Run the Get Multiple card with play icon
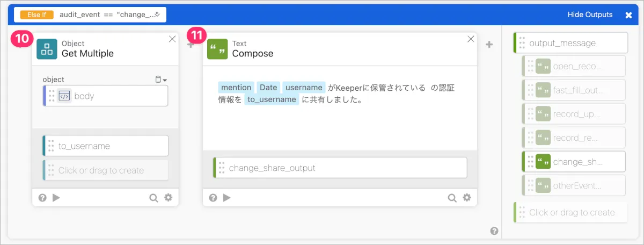This screenshot has width=644, height=245. [56, 198]
